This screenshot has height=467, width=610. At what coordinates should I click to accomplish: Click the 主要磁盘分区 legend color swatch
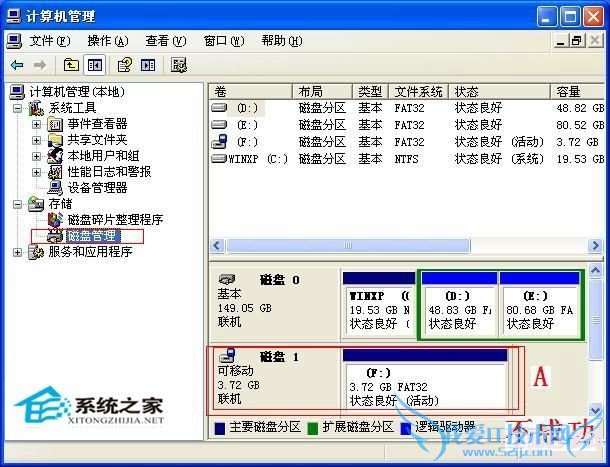point(219,428)
